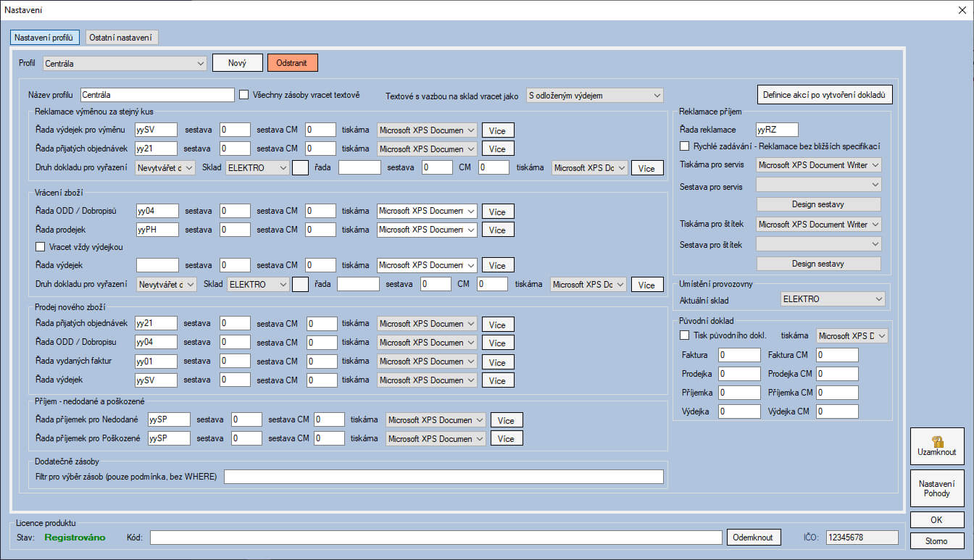
Task: Expand the 'S odloženým výdejem' dropdown
Action: (594, 95)
